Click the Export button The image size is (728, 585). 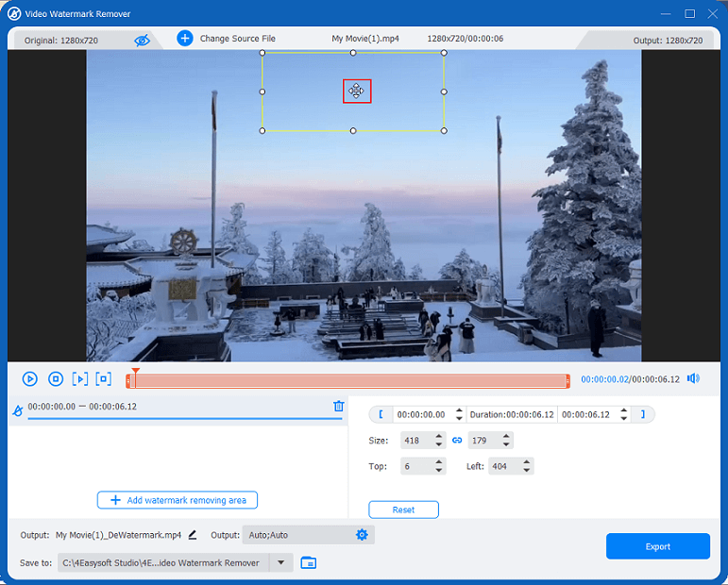pos(658,546)
